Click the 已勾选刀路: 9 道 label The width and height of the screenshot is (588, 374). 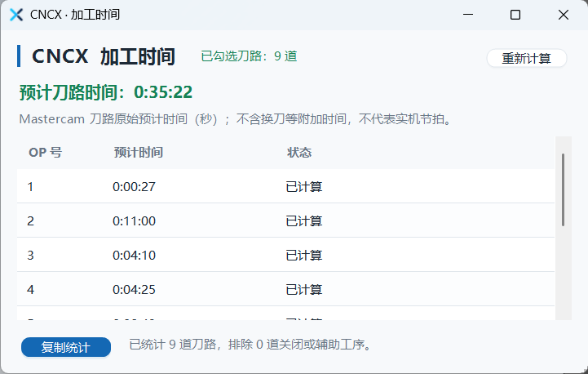click(249, 56)
